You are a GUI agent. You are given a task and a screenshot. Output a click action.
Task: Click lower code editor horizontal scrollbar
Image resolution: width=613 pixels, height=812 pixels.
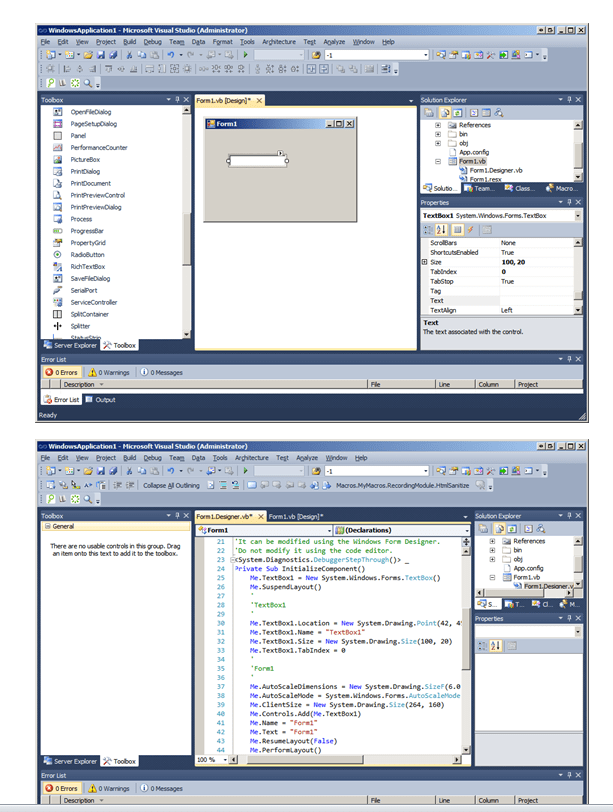click(x=345, y=760)
